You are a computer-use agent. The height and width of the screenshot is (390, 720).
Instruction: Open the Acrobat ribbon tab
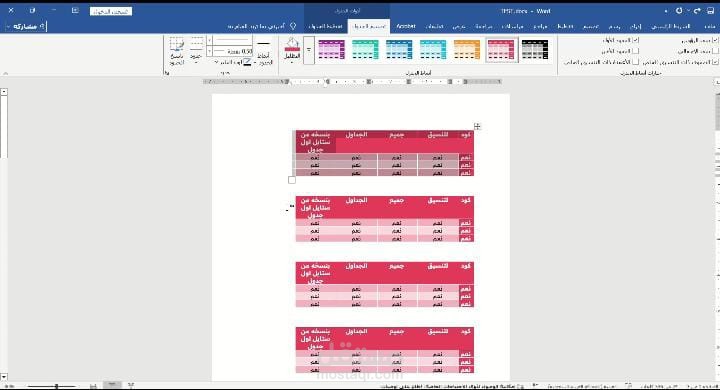click(x=406, y=26)
